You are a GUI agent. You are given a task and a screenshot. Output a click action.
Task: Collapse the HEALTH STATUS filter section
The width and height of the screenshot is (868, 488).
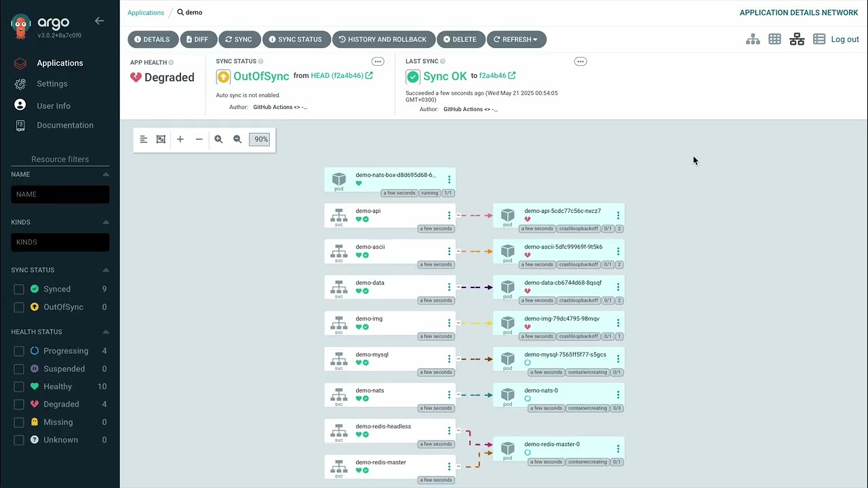pos(106,332)
